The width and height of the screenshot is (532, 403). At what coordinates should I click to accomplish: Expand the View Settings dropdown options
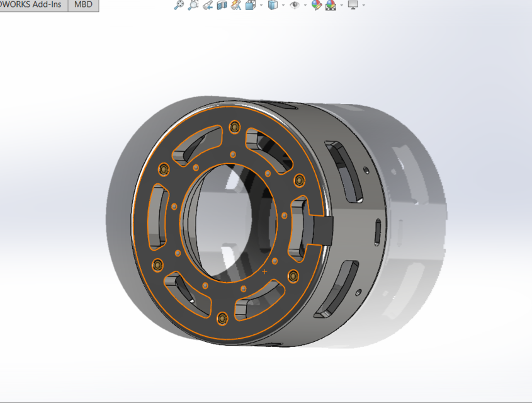(364, 5)
